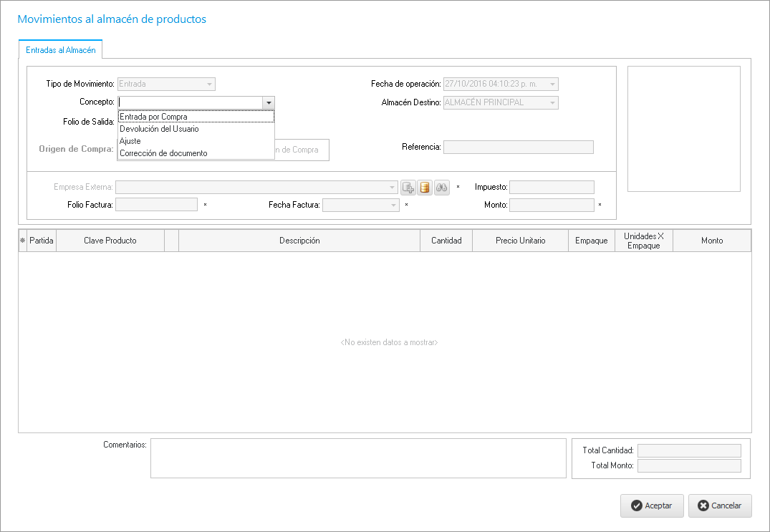Click the Comentarios text area
The height and width of the screenshot is (532, 770).
[x=358, y=458]
